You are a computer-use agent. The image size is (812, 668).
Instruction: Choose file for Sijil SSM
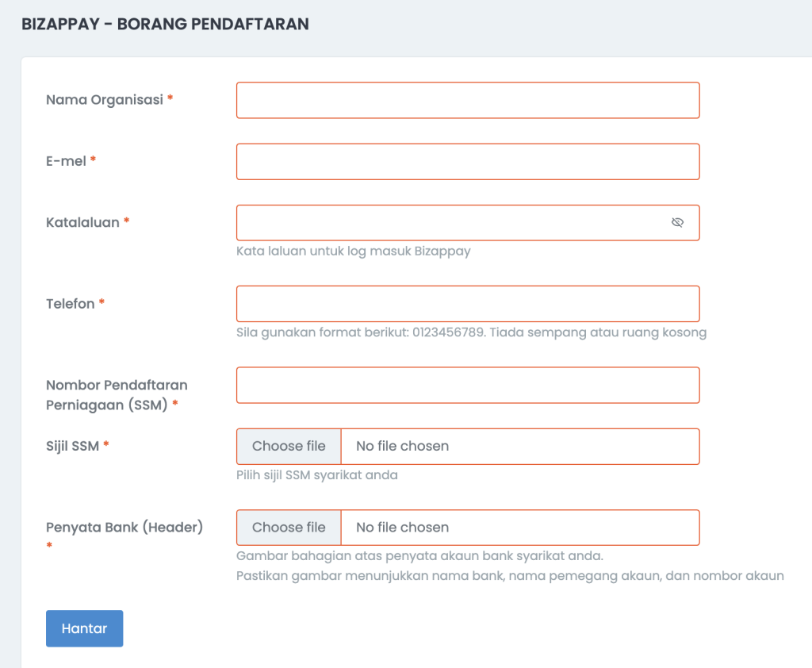pyautogui.click(x=289, y=446)
